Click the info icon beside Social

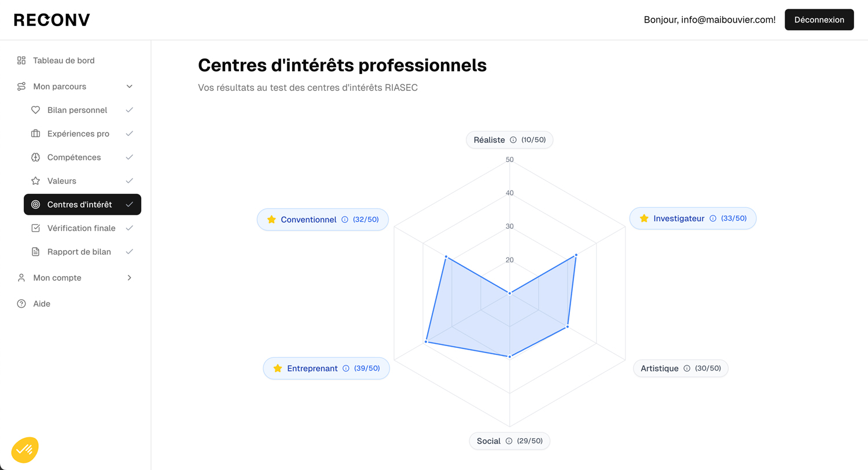coord(509,441)
